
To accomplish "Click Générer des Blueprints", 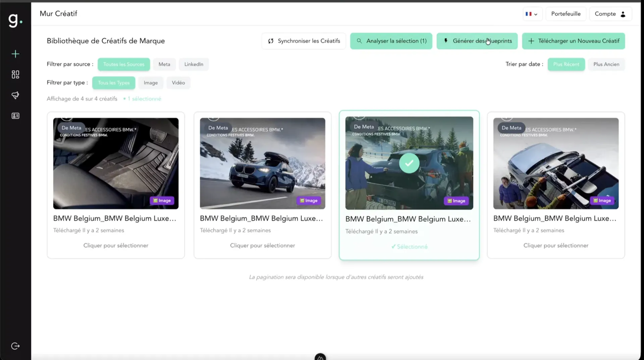I will (x=477, y=41).
